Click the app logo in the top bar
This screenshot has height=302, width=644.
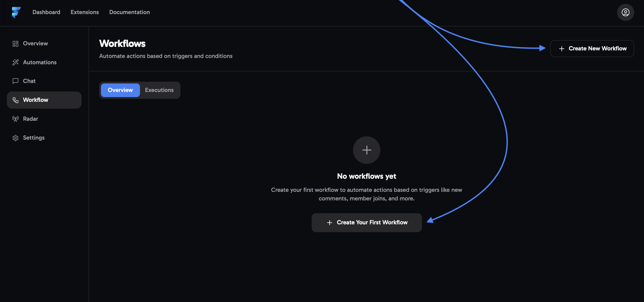16,12
